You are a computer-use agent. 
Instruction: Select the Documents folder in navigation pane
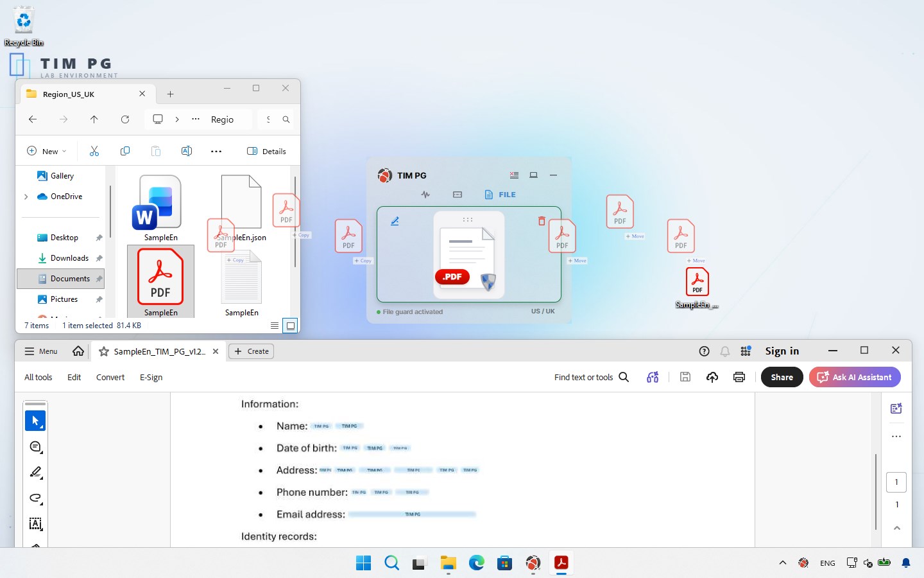pyautogui.click(x=61, y=279)
